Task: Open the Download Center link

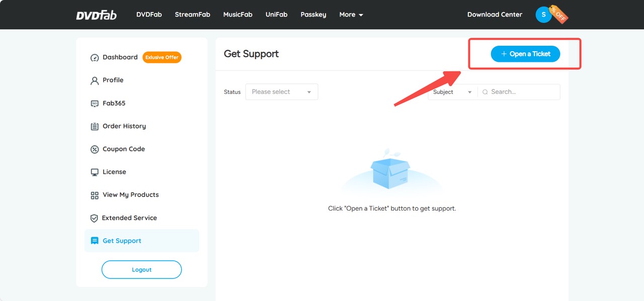Action: point(495,15)
